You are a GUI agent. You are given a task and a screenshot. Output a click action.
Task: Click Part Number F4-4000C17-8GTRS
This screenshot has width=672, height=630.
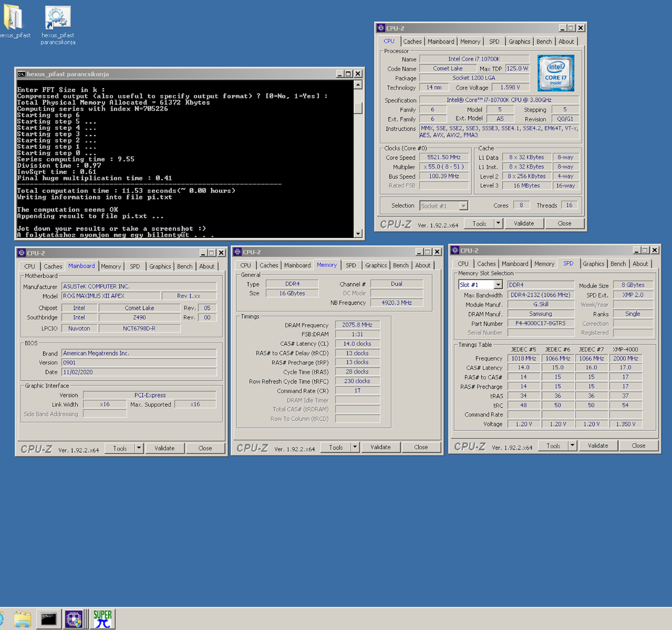[540, 323]
